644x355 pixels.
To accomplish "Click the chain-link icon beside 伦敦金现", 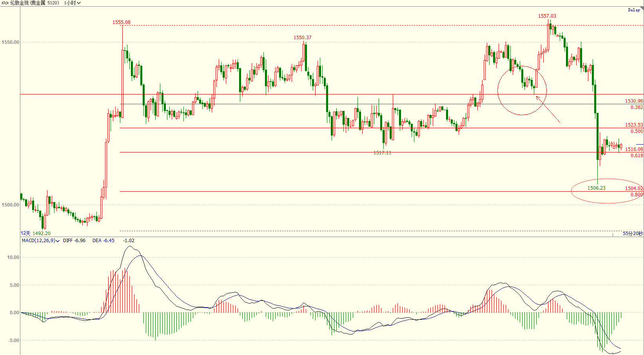I will [x=5, y=3].
